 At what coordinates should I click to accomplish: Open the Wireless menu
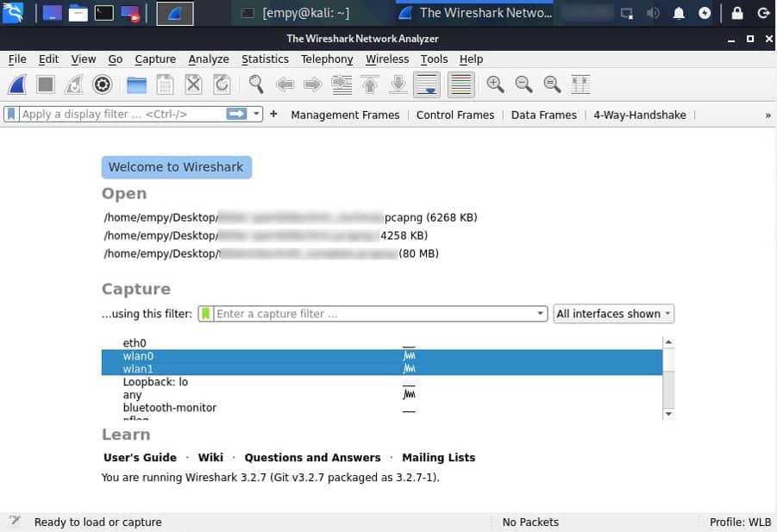(x=387, y=59)
